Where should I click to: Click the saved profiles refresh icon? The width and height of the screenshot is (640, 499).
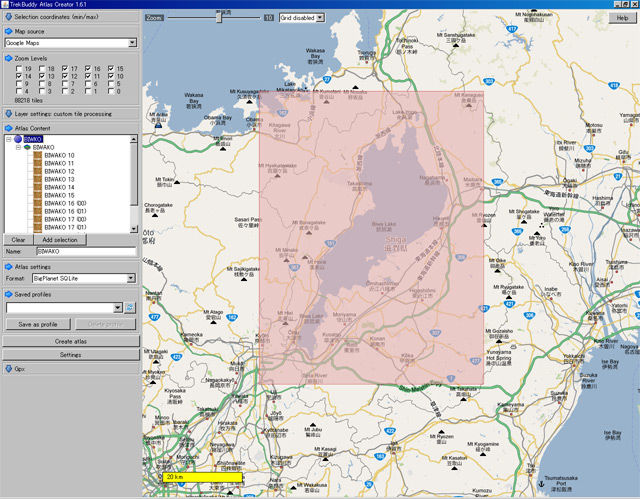[130, 308]
